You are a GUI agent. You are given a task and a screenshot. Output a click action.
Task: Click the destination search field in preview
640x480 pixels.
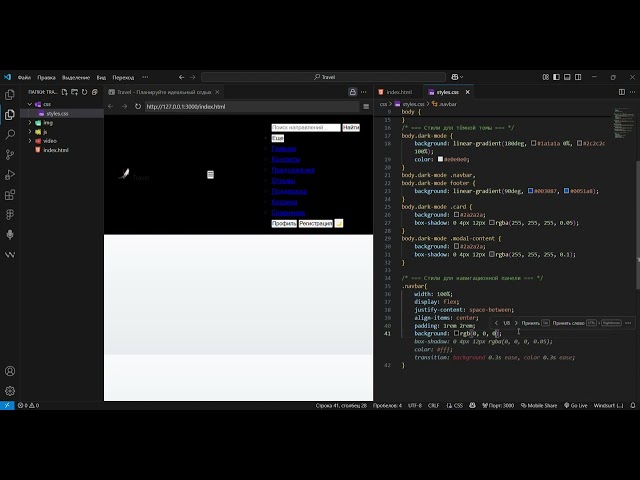click(306, 128)
